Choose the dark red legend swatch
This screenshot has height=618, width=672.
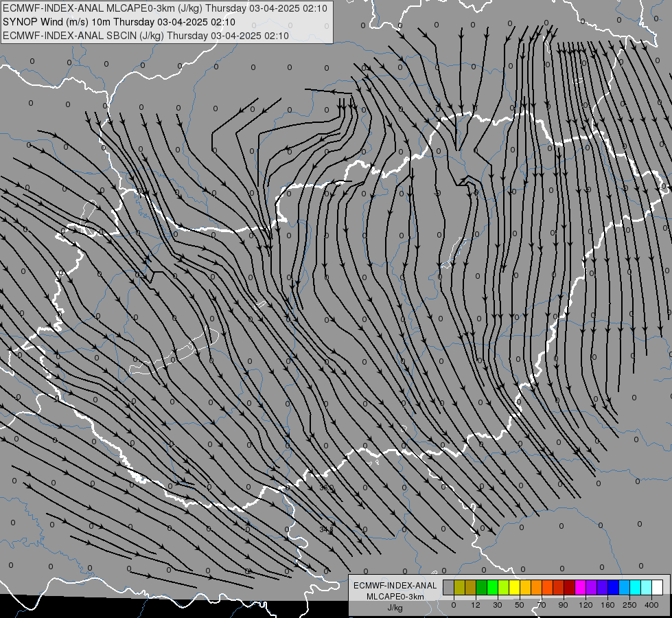pyautogui.click(x=570, y=587)
